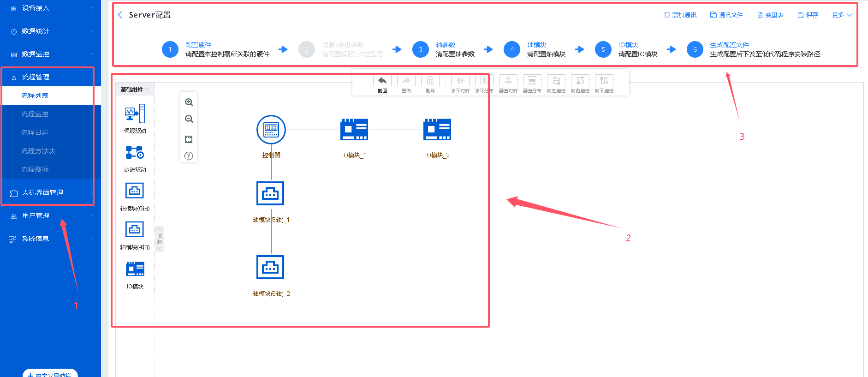Screen dimensions: 868x377
Task: Select the IO模块_2 node on canvas
Action: pos(437,130)
